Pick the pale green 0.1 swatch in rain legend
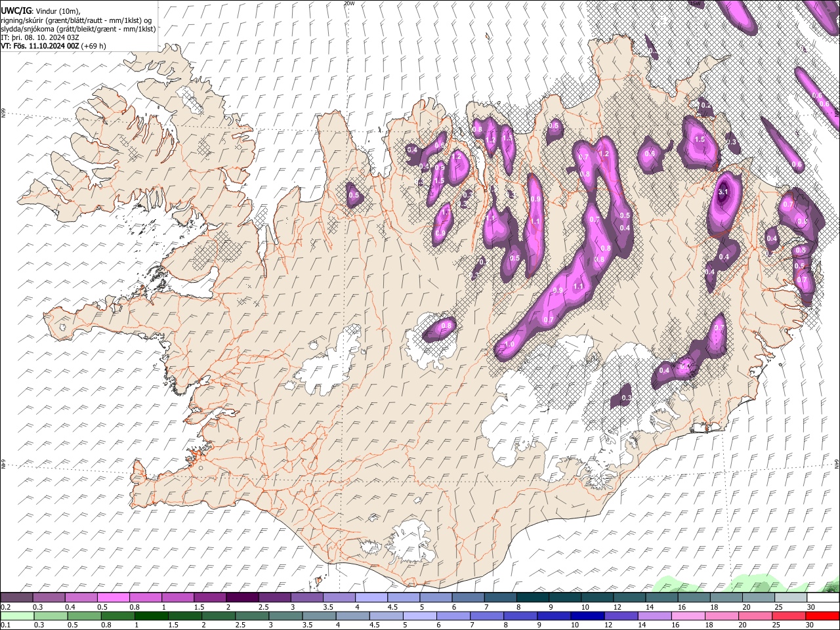Image resolution: width=840 pixels, height=630 pixels. click(x=17, y=616)
